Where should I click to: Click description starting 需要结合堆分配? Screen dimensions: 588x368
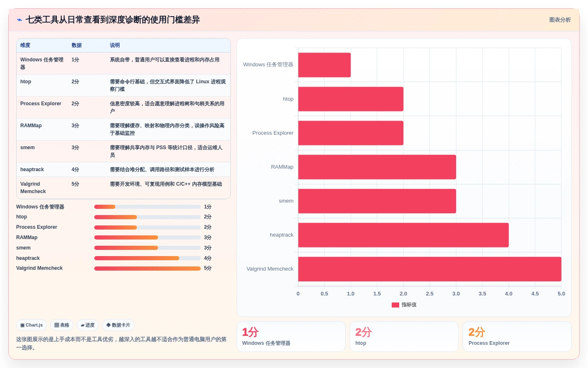point(162,169)
